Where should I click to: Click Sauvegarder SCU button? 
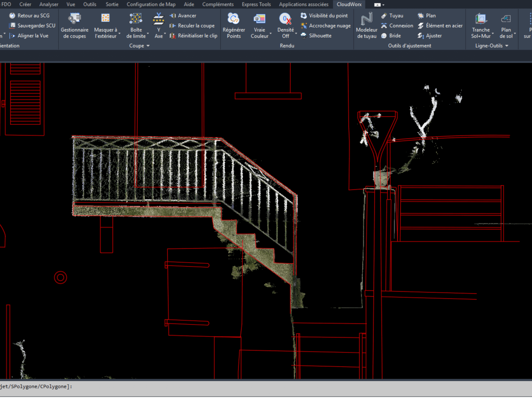(x=32, y=25)
